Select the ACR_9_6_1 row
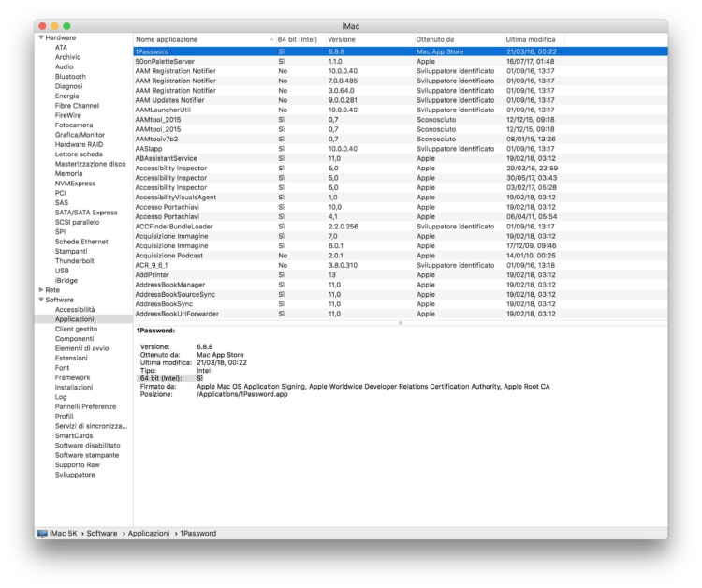Viewport: 702px width, 588px height. [401, 265]
